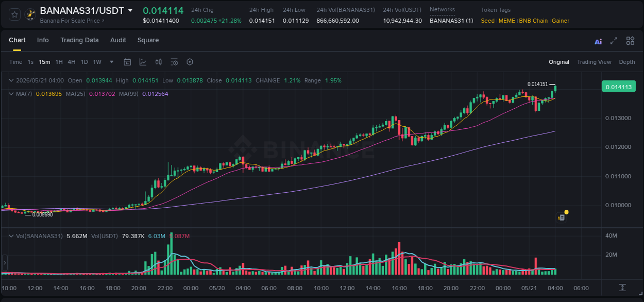Image resolution: width=644 pixels, height=302 pixels.
Task: Select the 1W interval
Action: 97,62
